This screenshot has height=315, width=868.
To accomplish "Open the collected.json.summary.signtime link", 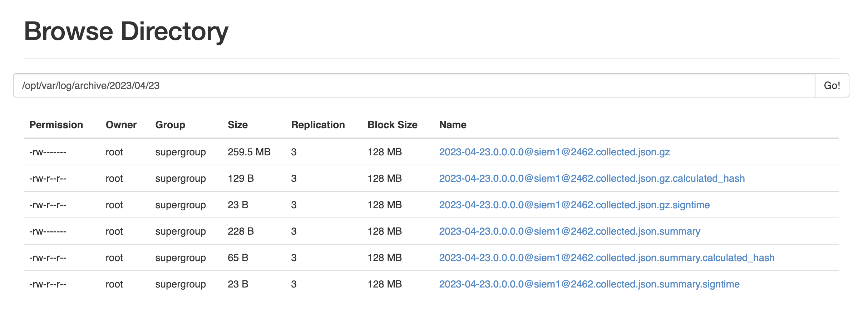I will 589,284.
